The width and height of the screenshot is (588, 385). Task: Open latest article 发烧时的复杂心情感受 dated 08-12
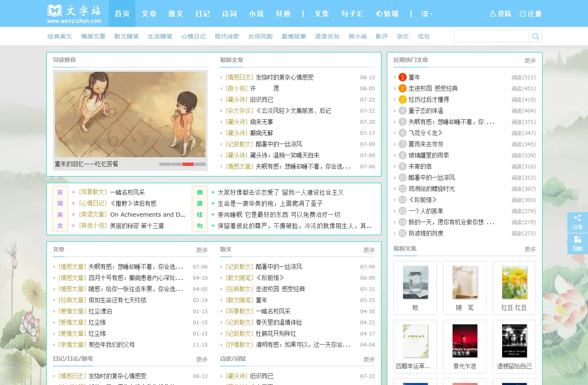click(285, 77)
